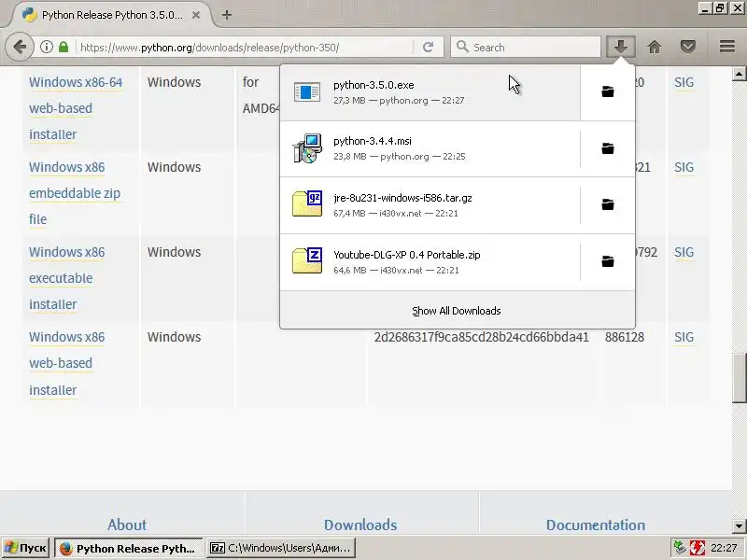The image size is (747, 560).
Task: Click the Downloads footer link
Action: 360,525
